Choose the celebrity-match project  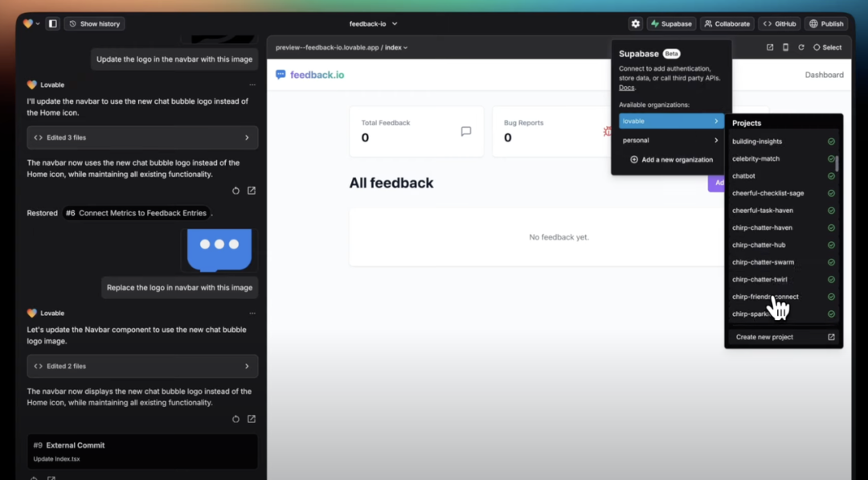755,159
